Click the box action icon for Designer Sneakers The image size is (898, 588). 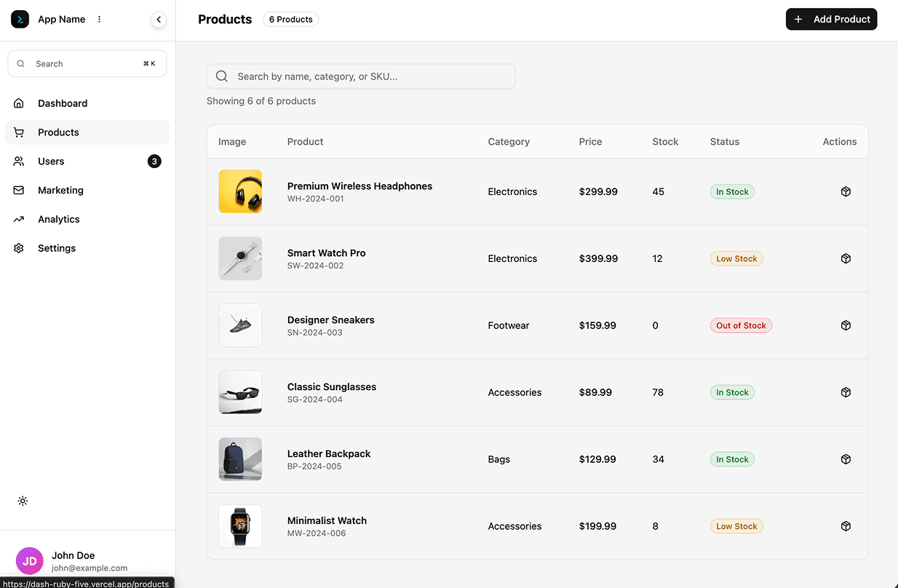[x=846, y=326]
